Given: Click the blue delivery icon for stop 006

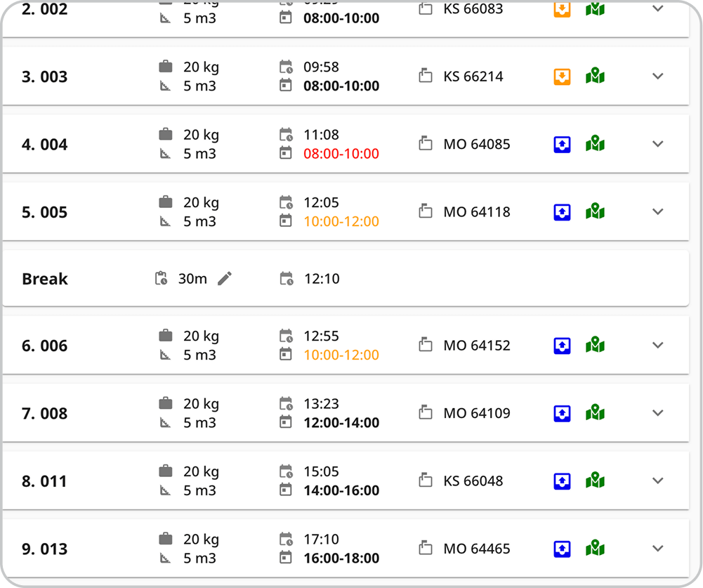Looking at the screenshot, I should click(562, 345).
